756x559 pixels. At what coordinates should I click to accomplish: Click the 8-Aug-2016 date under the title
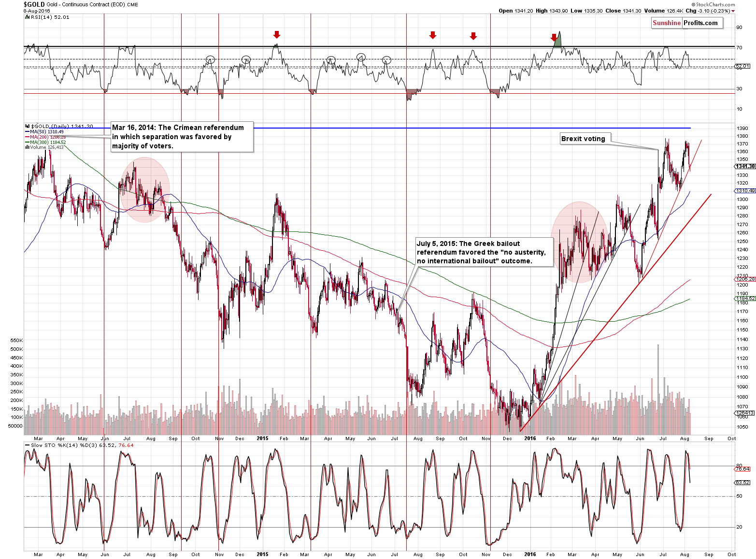tap(37, 11)
